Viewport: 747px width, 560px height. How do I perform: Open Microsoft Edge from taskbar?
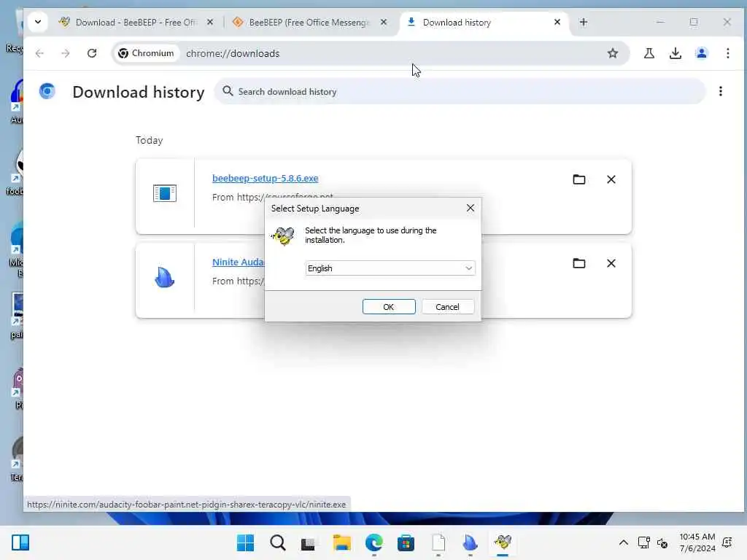[x=373, y=542]
